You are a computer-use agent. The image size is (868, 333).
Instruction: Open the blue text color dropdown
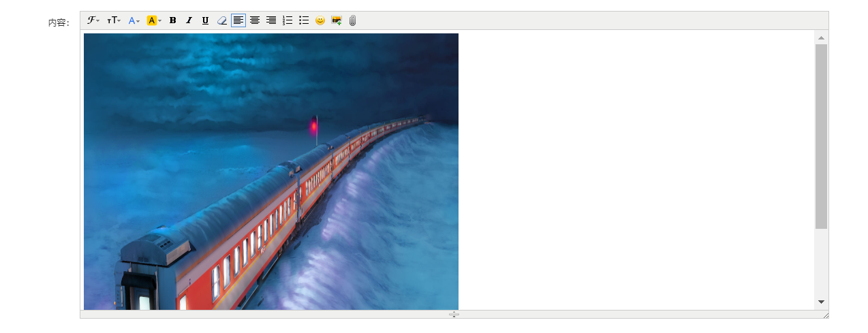134,20
